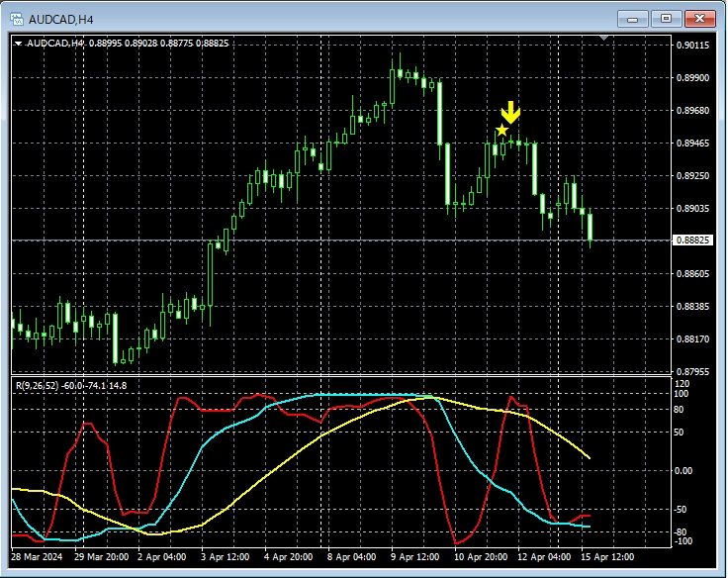Click the yellow down arrow signal
728x578 pixels.
510,111
